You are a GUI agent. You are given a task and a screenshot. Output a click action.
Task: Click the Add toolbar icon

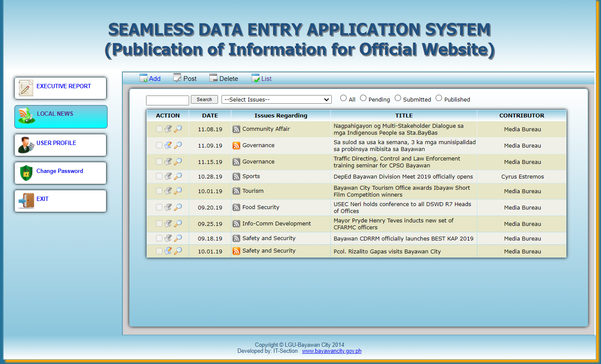(143, 78)
